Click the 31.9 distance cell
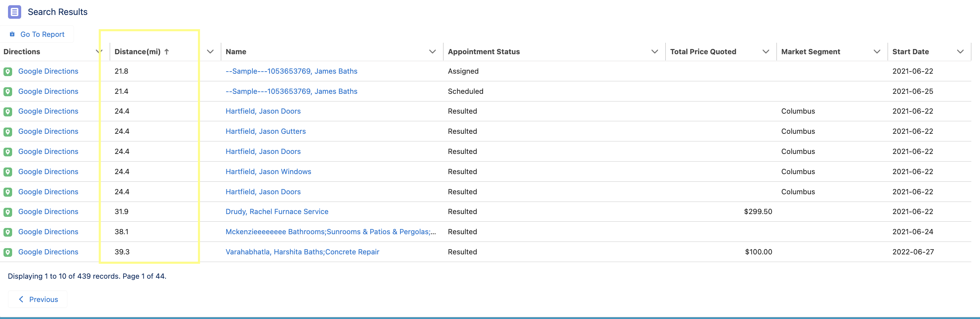 pos(121,212)
